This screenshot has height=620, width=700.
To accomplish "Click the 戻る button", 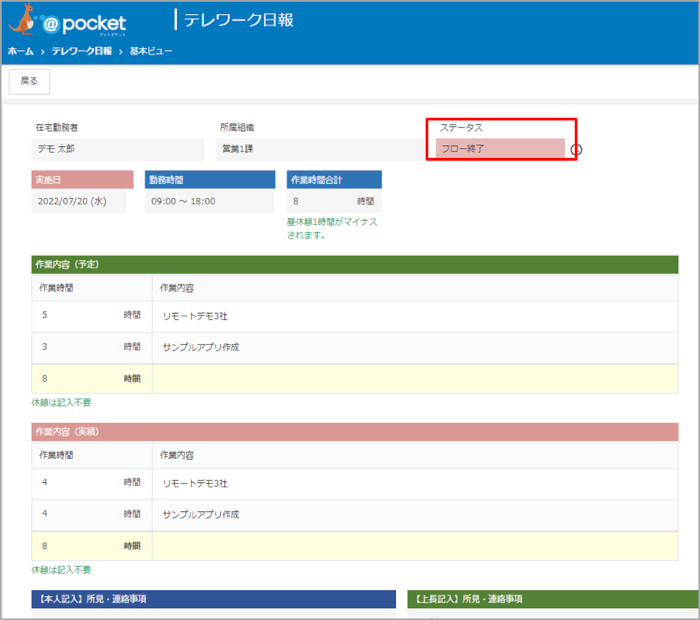I will click(29, 81).
